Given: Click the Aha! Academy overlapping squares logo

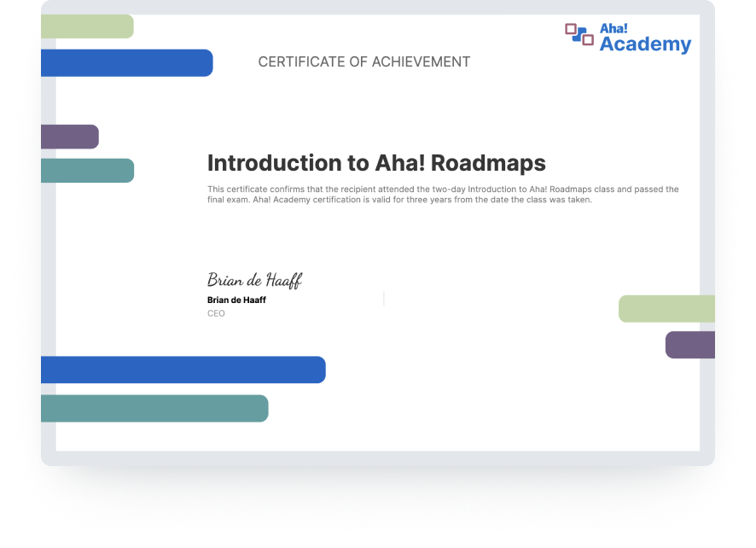Looking at the screenshot, I should click(x=579, y=34).
